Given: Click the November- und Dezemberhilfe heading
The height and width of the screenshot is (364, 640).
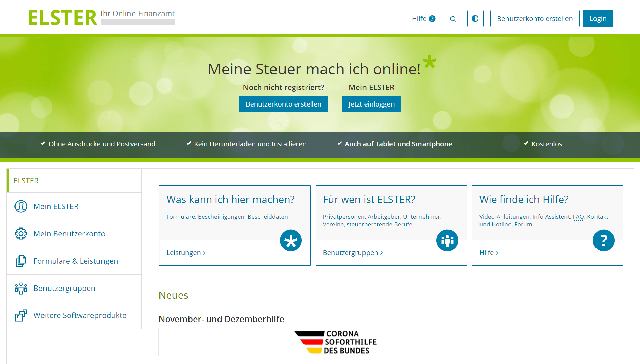Looking at the screenshot, I should click(x=221, y=319).
